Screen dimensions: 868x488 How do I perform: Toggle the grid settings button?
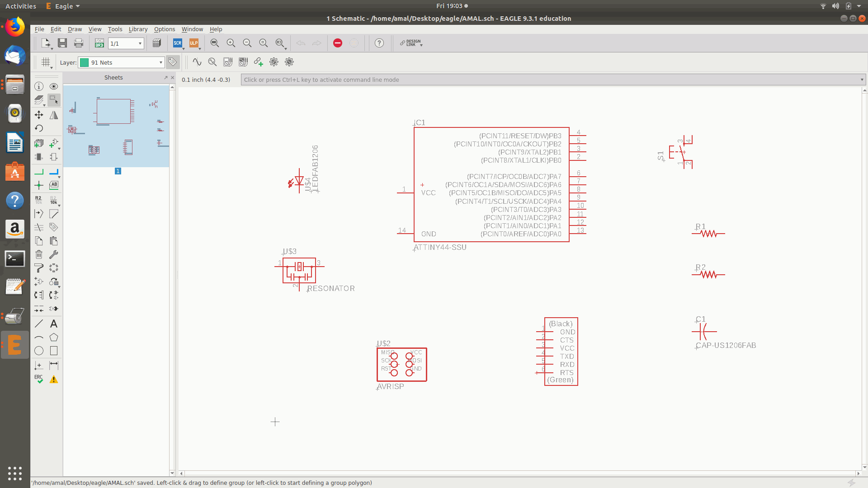click(46, 62)
